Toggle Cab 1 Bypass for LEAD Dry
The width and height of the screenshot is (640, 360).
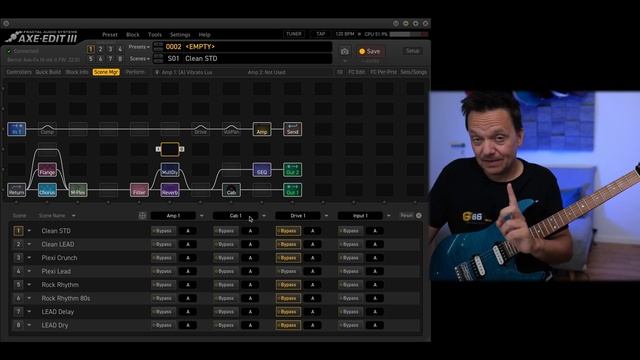pos(226,325)
